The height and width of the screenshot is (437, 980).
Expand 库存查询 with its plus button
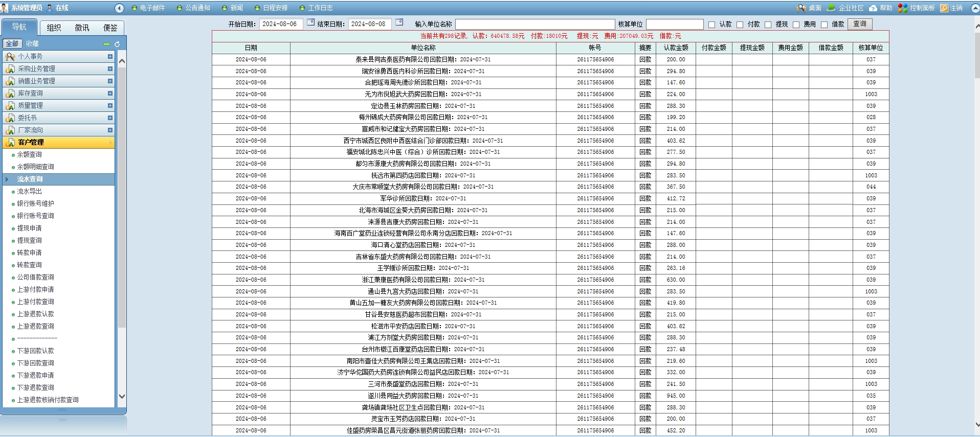click(110, 93)
